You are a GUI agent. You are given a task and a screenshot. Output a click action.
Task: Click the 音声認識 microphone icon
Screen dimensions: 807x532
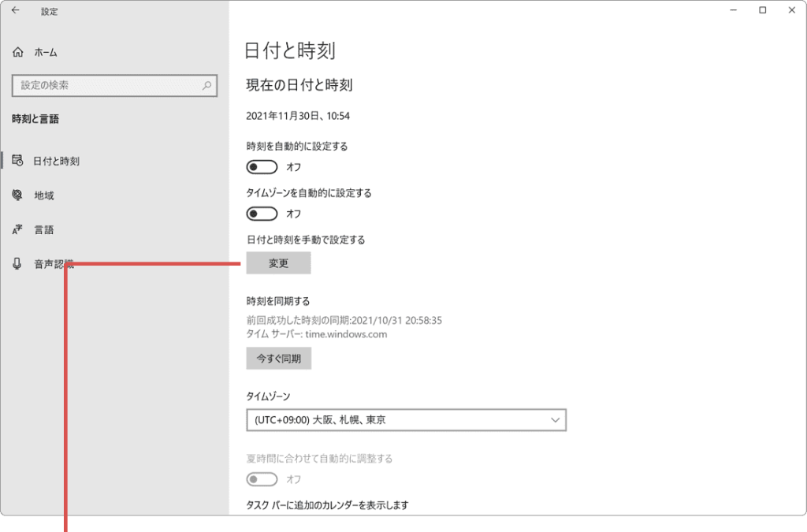[x=17, y=265]
